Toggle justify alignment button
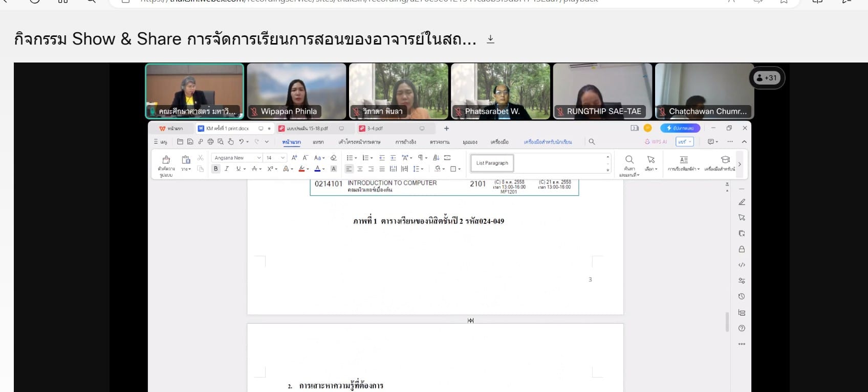The height and width of the screenshot is (392, 868). (382, 169)
